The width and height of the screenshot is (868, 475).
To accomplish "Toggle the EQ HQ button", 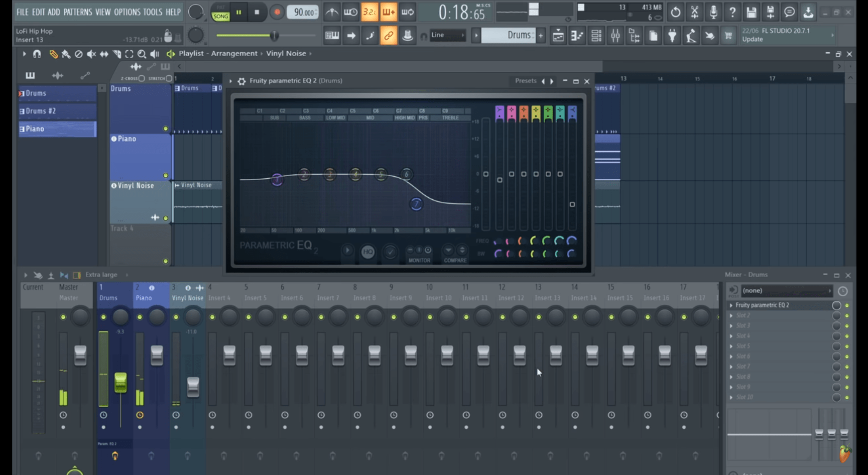I will point(368,252).
